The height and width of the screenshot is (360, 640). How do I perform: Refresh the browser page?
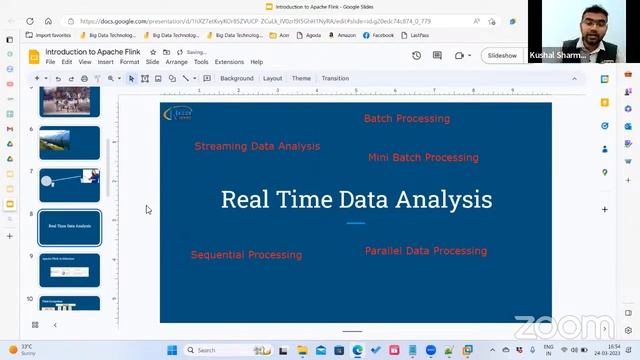(30, 21)
